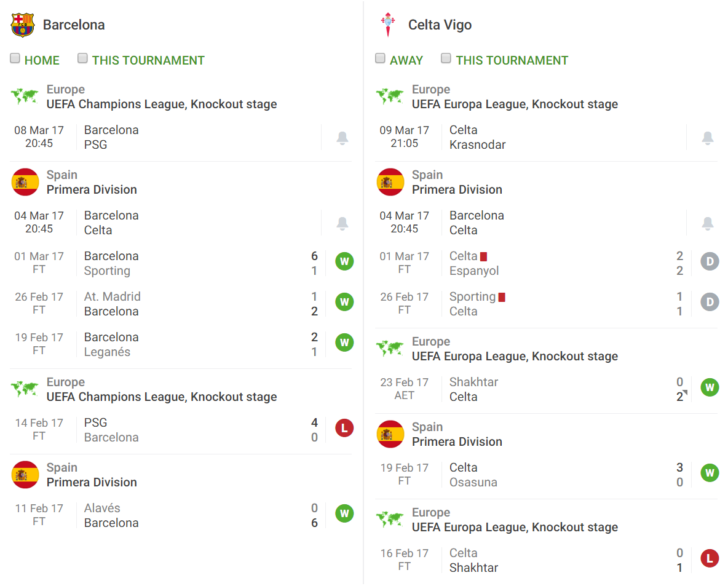Tick the HOME checkbox under Barcelona

15,58
